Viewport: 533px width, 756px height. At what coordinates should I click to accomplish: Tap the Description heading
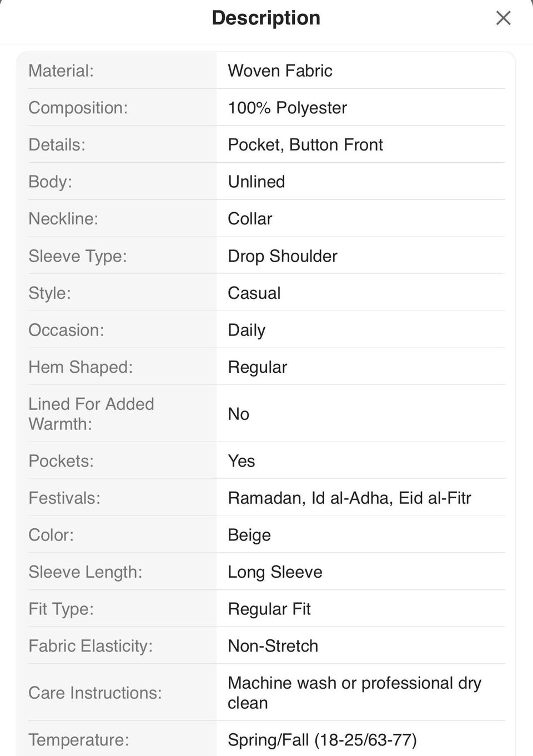click(266, 18)
